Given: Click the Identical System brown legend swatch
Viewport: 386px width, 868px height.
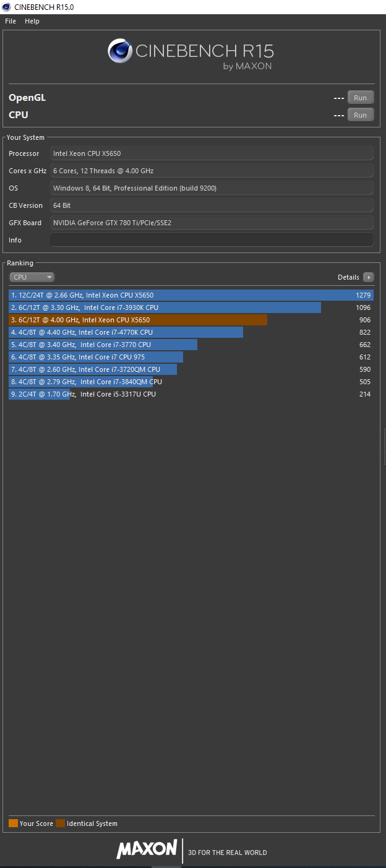Looking at the screenshot, I should tap(60, 823).
